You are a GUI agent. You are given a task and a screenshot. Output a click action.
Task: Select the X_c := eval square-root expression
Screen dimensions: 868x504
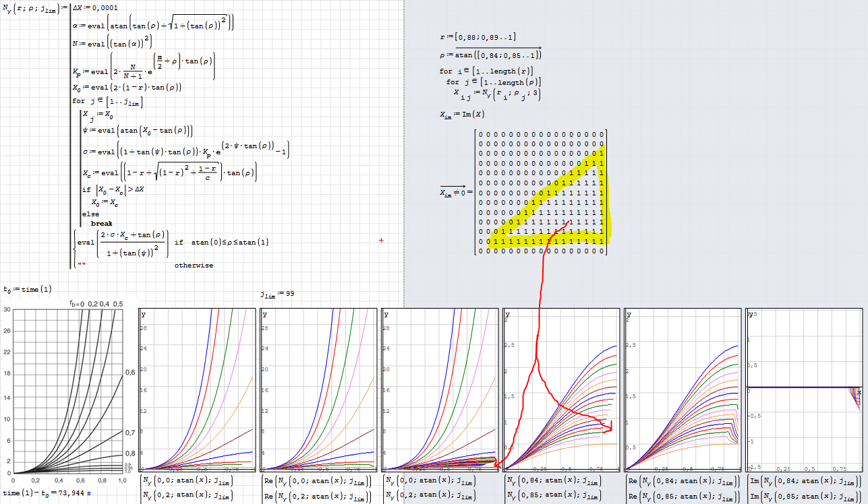point(170,174)
